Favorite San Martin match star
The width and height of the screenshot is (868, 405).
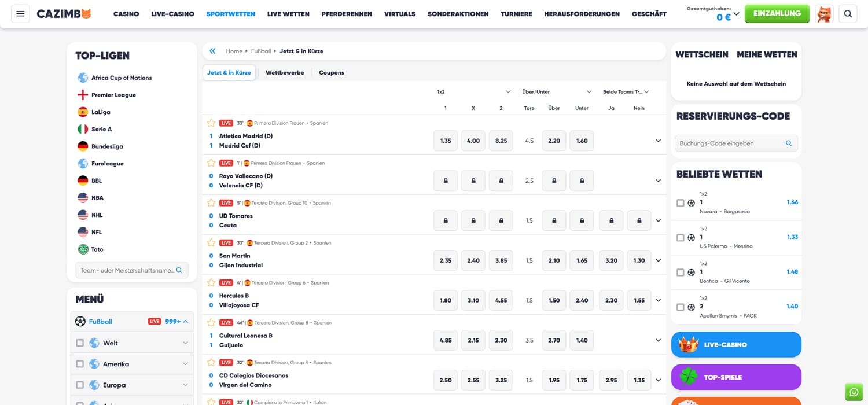click(x=211, y=243)
